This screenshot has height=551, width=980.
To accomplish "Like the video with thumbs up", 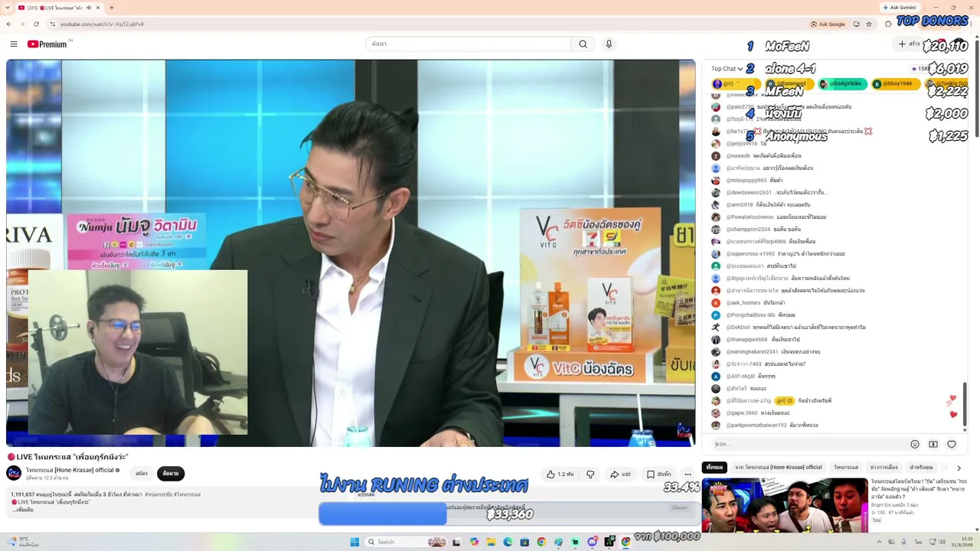I will [560, 474].
